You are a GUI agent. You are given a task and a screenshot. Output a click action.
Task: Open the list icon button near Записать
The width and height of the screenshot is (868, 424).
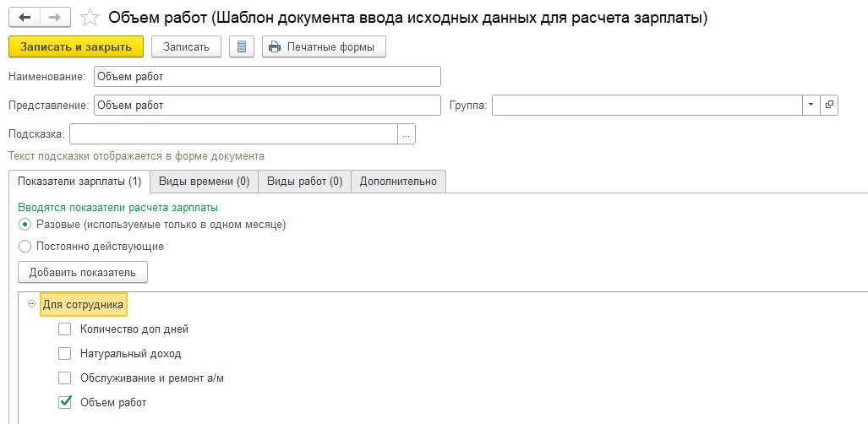[242, 47]
